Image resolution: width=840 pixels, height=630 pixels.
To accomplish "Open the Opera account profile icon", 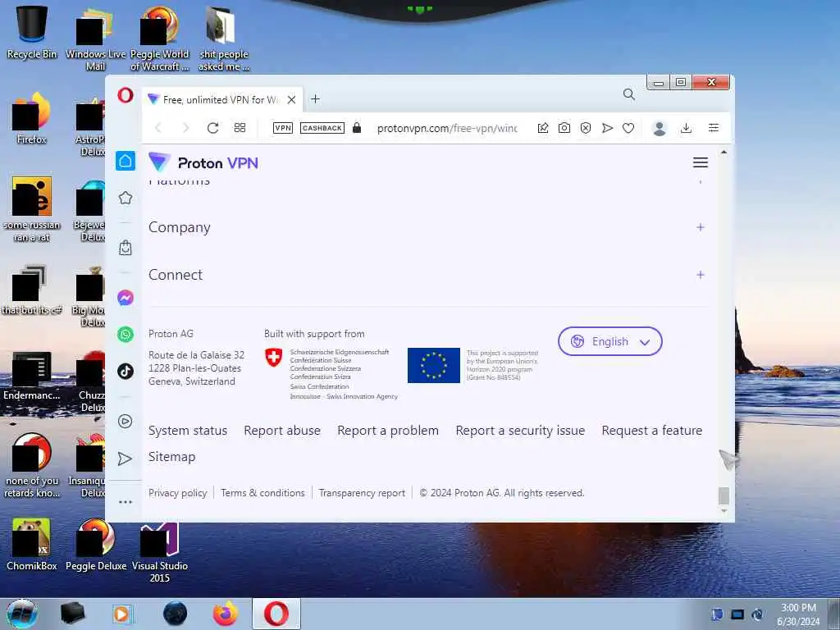I will tap(660, 128).
